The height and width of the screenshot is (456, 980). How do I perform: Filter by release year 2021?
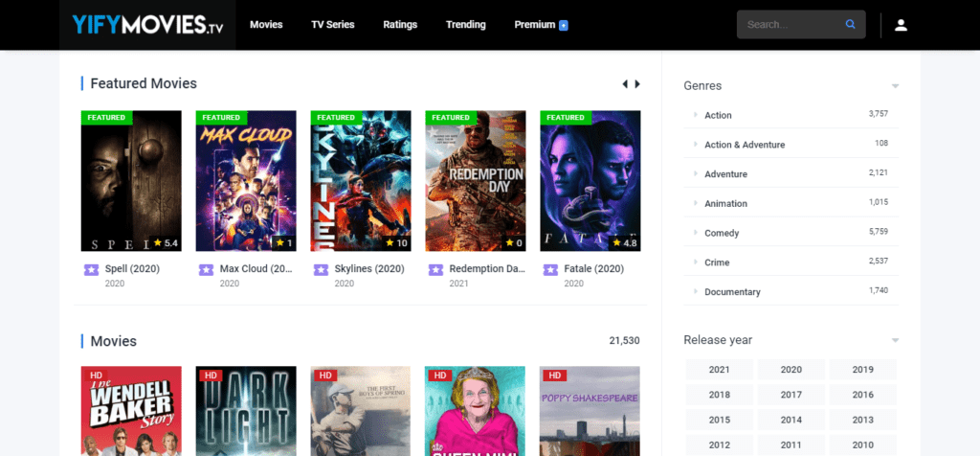(x=720, y=370)
